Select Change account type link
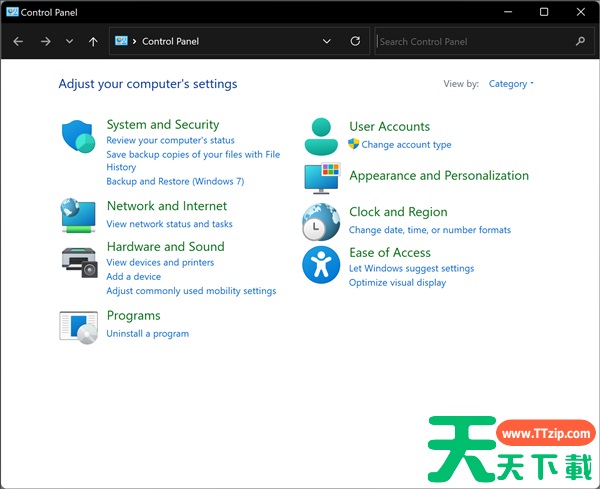The width and height of the screenshot is (600, 489). coord(406,145)
